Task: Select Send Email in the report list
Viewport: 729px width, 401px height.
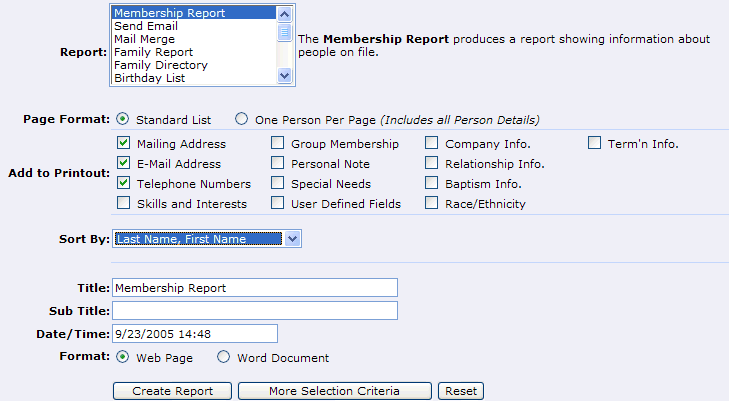Action: click(x=145, y=26)
